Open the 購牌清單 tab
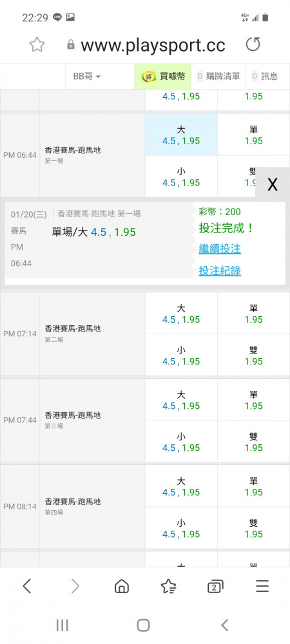Image resolution: width=290 pixels, height=644 pixels. coord(218,77)
